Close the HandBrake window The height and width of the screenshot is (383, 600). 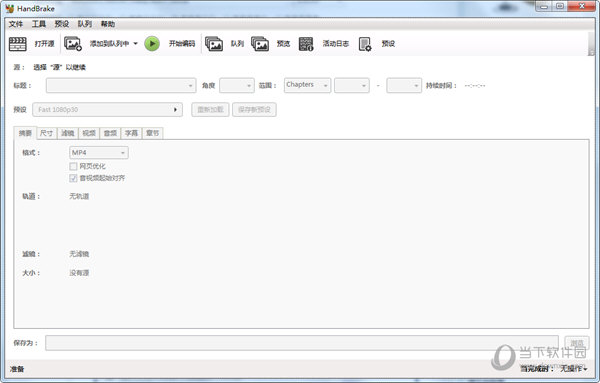[x=582, y=6]
